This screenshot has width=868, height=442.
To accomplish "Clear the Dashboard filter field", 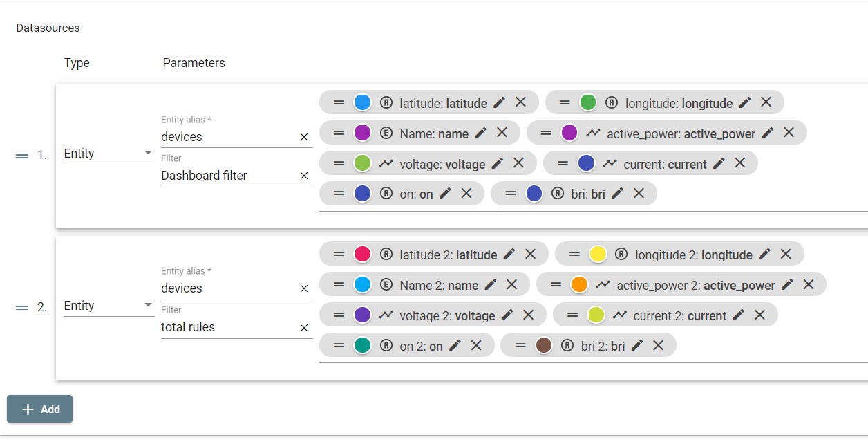I will point(304,176).
